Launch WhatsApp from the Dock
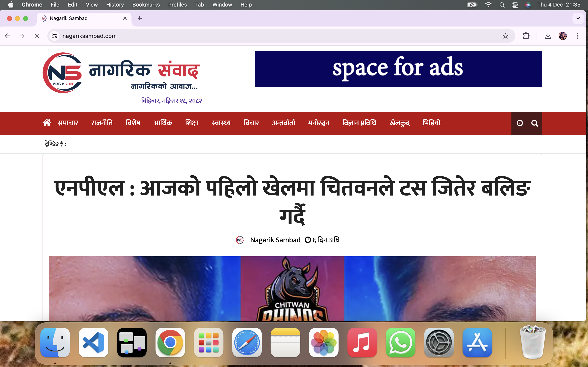The width and height of the screenshot is (588, 367). click(x=400, y=343)
